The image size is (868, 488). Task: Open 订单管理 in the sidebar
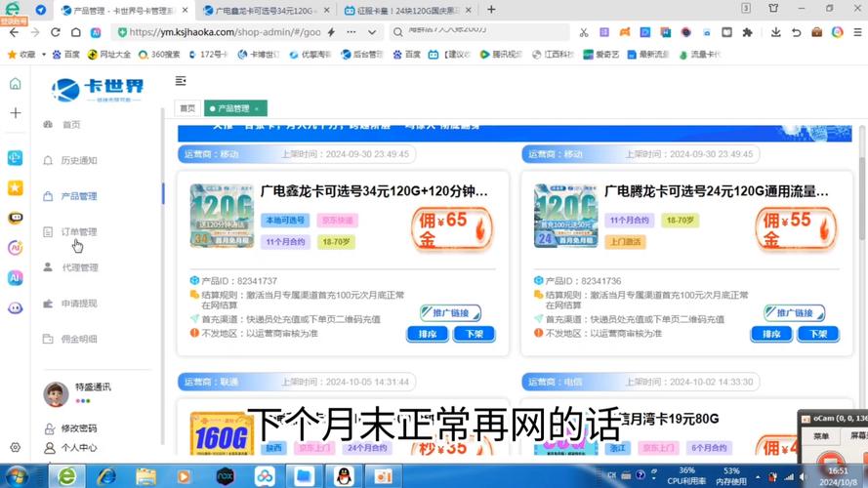point(79,232)
